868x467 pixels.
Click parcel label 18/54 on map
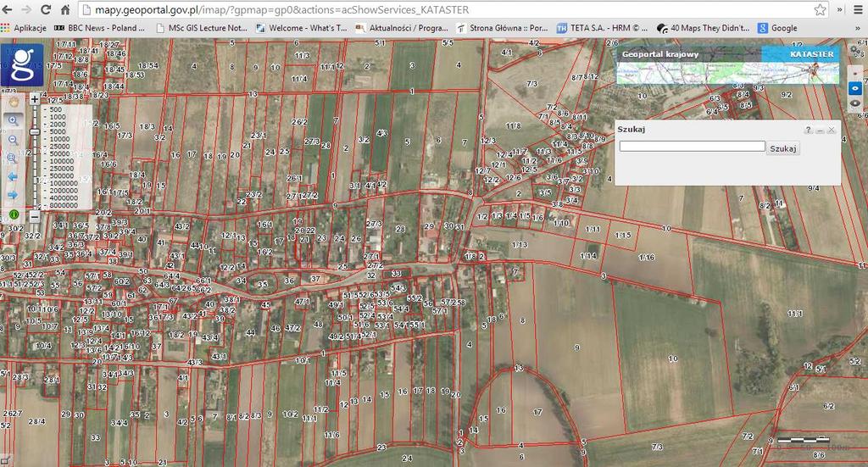pos(148,65)
